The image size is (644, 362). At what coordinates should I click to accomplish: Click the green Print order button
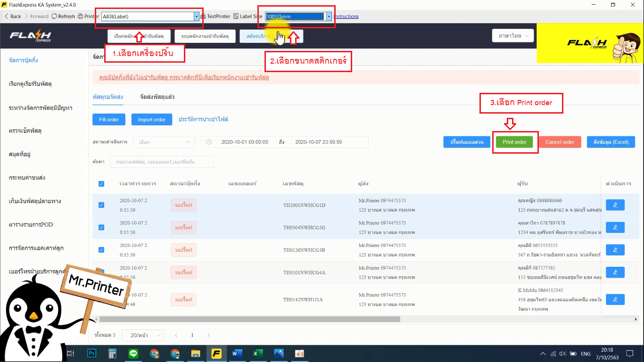[514, 142]
